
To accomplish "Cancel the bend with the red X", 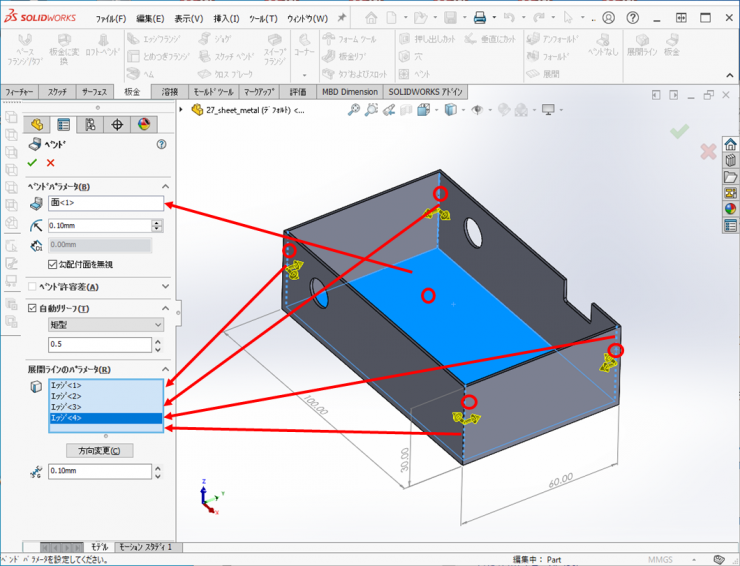I will [50, 163].
